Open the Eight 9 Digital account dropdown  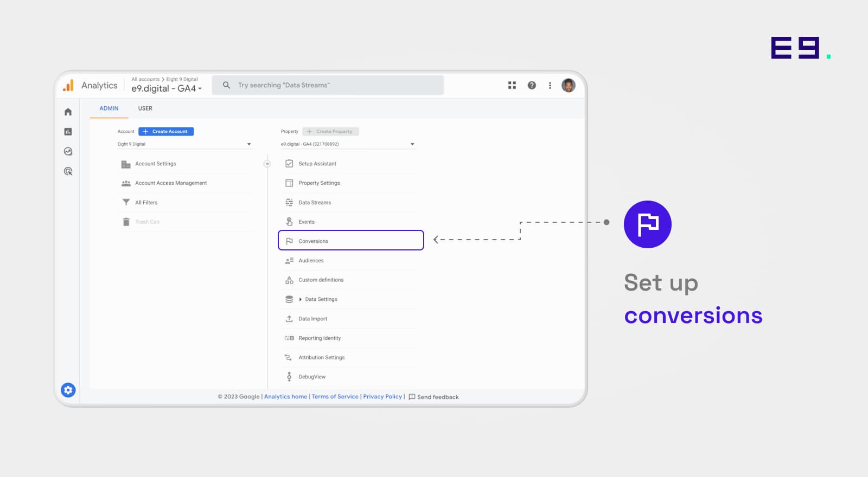[x=184, y=144]
